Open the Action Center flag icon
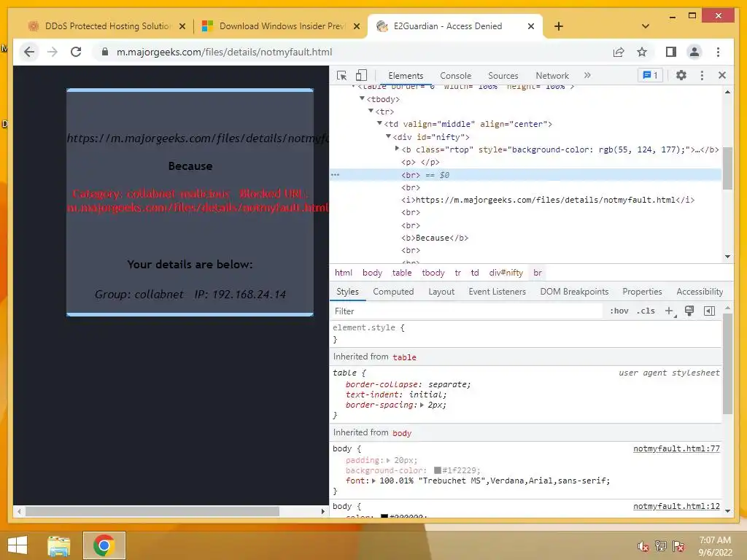The height and width of the screenshot is (560, 747). [x=678, y=545]
